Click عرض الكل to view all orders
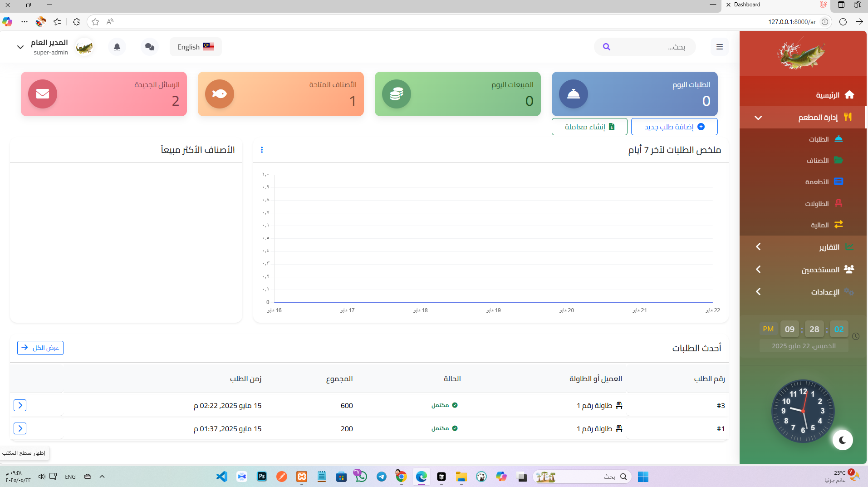Image resolution: width=868 pixels, height=487 pixels. tap(40, 348)
